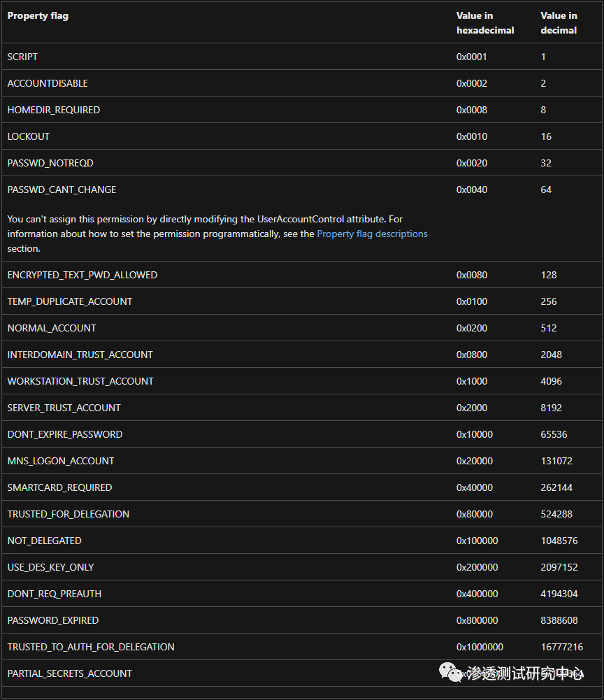Select hexadecimal value 0x0010
Viewport: 604px width, 700px height.
471,136
